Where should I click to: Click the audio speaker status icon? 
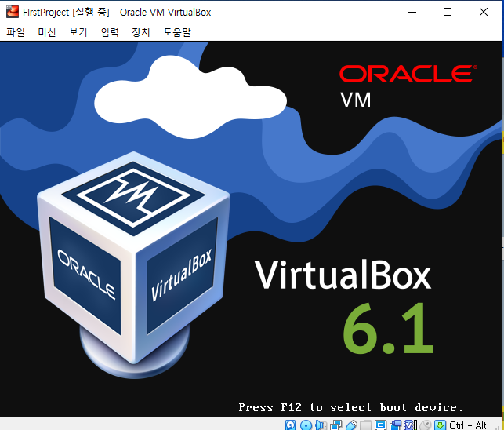pyautogui.click(x=321, y=425)
